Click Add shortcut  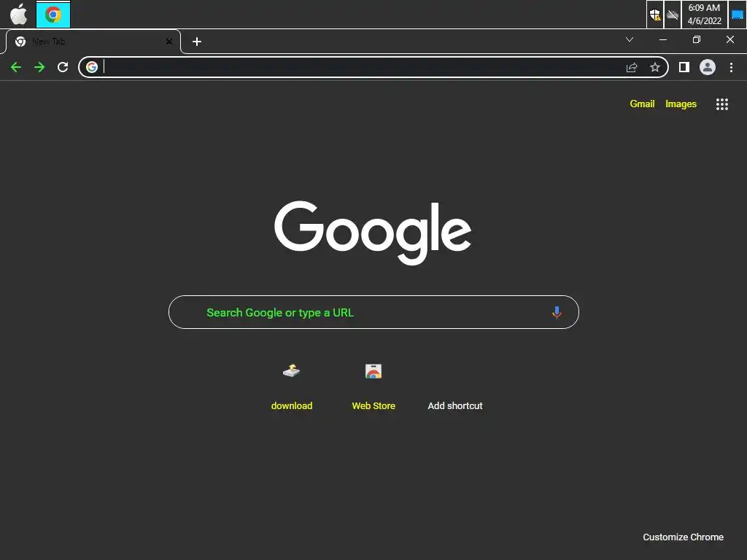point(455,405)
